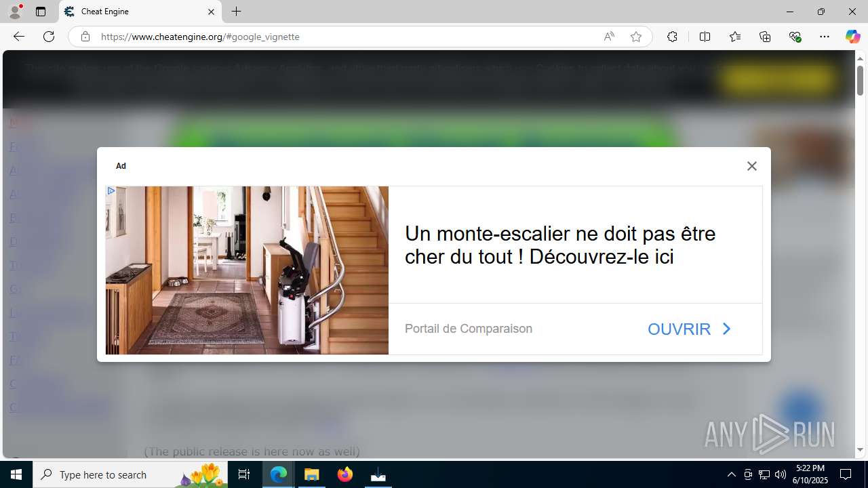Refresh the Cheat Engine page

[x=49, y=37]
